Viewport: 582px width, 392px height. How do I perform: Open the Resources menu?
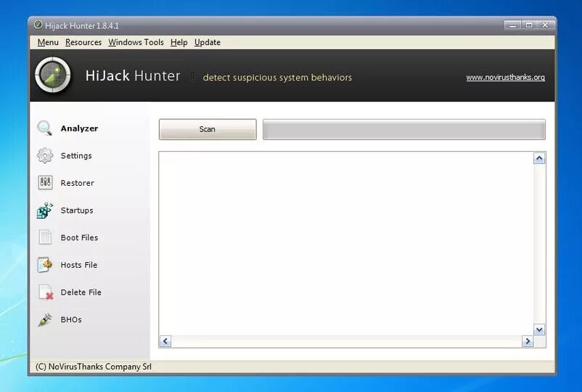pyautogui.click(x=83, y=42)
